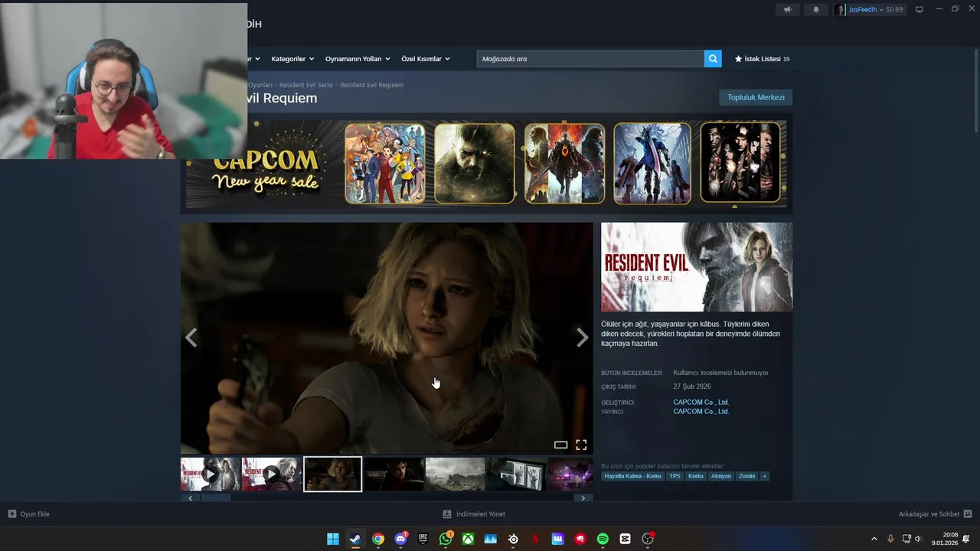Open Windows Start menu

(x=333, y=539)
